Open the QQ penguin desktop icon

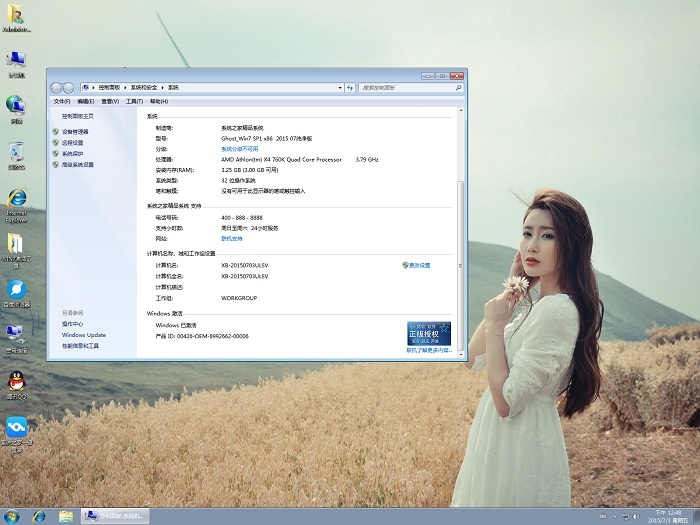(x=17, y=381)
